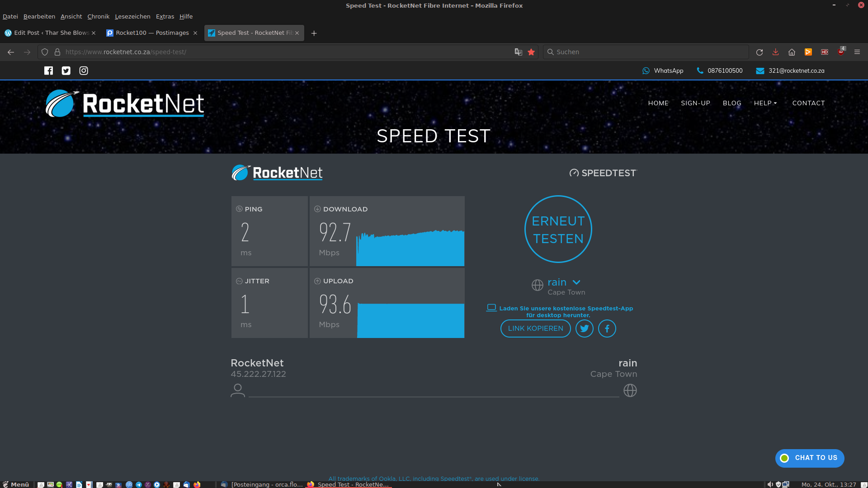Share result via Facebook circle button
This screenshot has height=488, width=868.
pyautogui.click(x=607, y=328)
